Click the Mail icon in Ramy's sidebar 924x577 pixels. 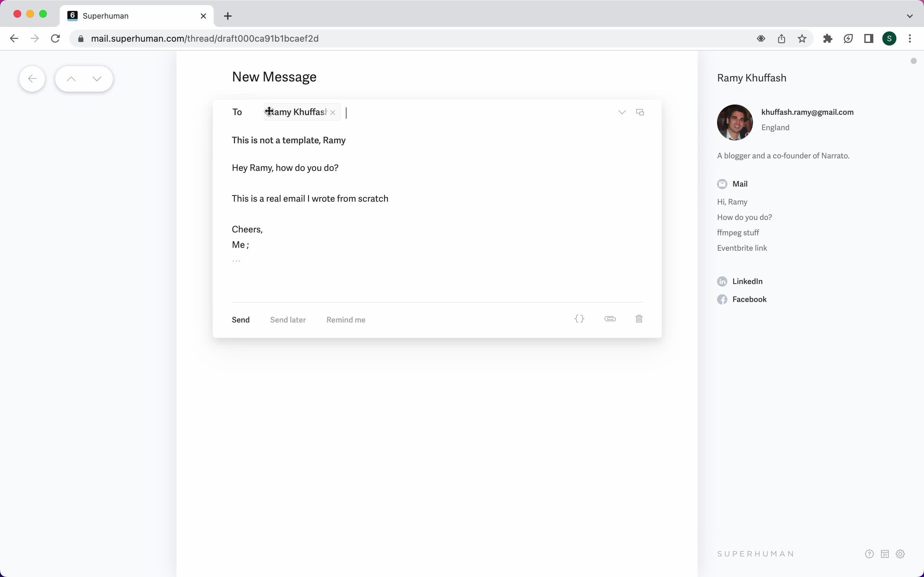(x=722, y=183)
